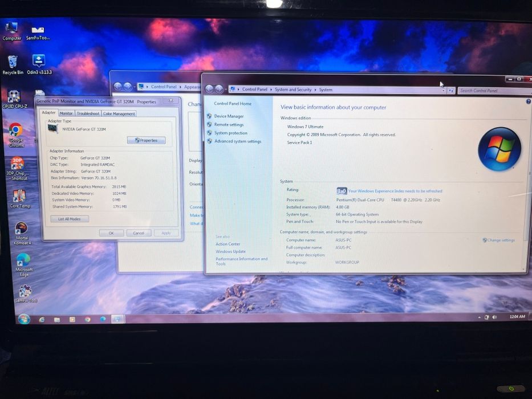This screenshot has width=532, height=399.
Task: Click the Windows Start orb
Action: coord(24,319)
